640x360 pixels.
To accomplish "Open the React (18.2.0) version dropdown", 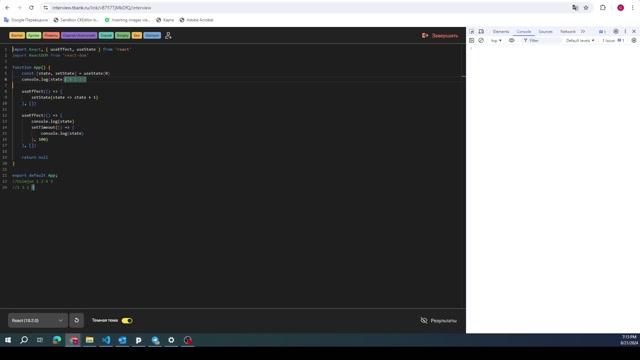I will [37, 320].
